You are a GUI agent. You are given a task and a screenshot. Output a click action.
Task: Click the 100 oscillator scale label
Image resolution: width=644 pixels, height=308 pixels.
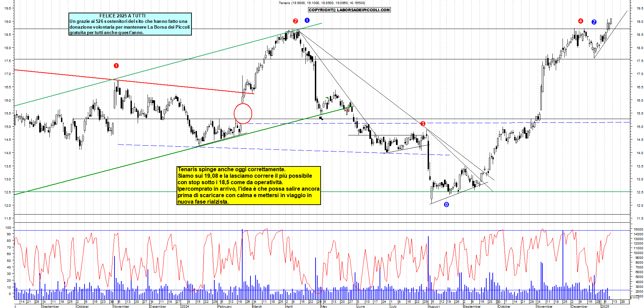pos(9,228)
